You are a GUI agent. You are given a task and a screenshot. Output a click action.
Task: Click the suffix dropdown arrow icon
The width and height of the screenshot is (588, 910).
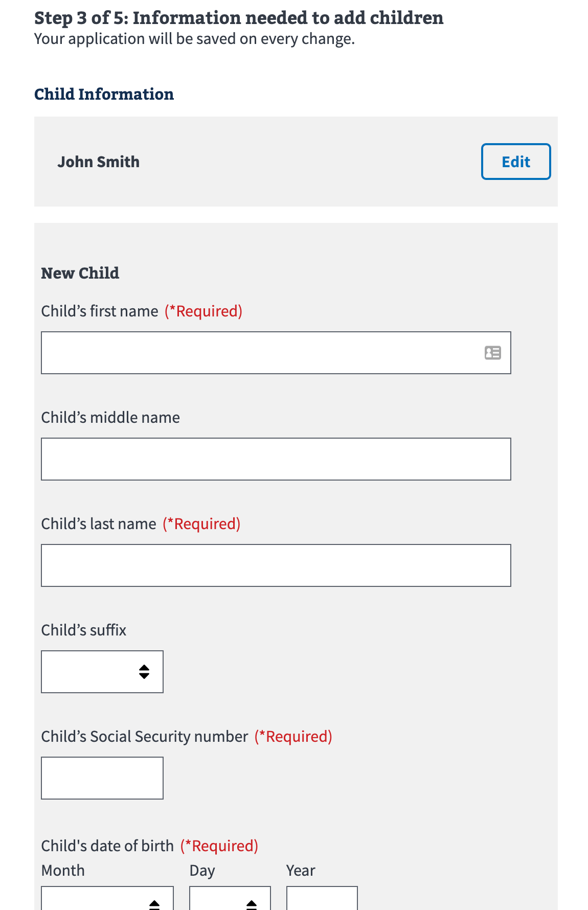(x=145, y=672)
